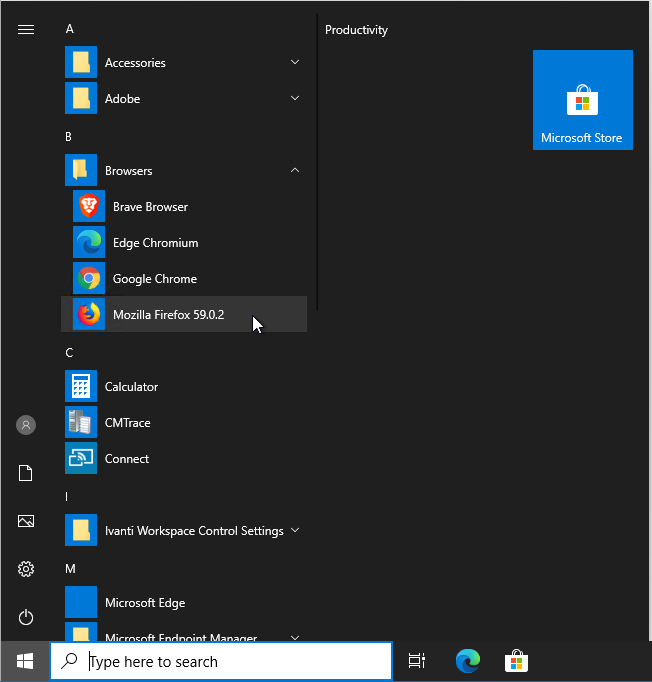Expand Ivanti Workspace Control Settings chevron

point(295,530)
